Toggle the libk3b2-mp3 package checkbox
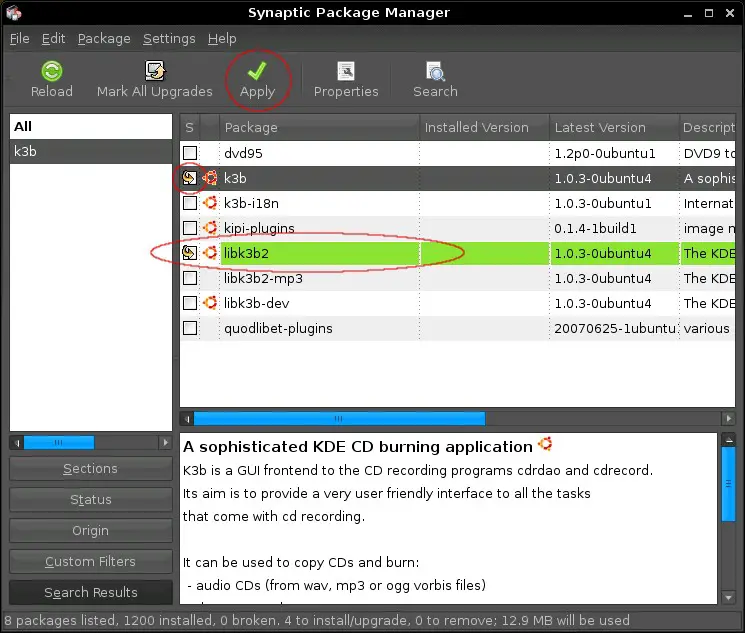Image resolution: width=745 pixels, height=633 pixels. tap(190, 278)
